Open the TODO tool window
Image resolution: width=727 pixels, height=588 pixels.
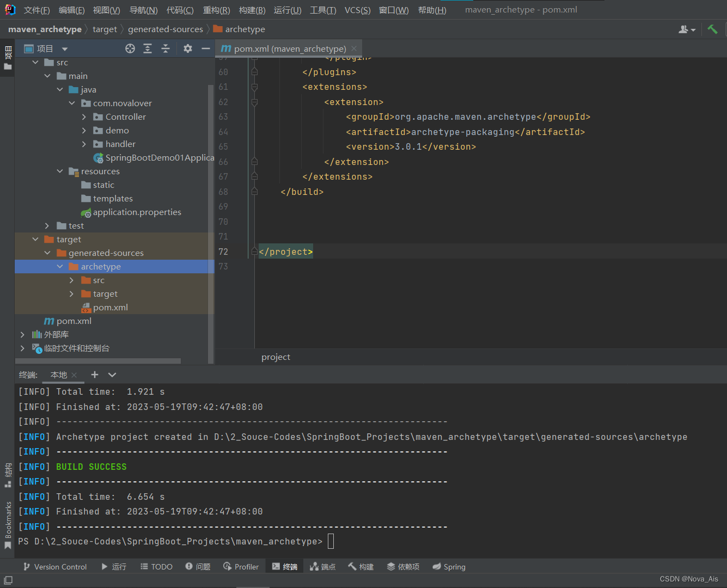156,566
